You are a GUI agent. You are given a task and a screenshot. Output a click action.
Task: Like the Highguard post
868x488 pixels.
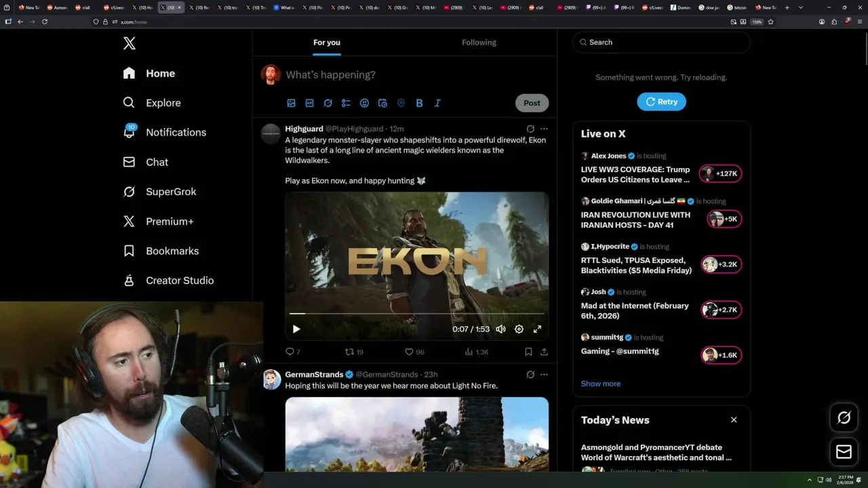(414, 352)
